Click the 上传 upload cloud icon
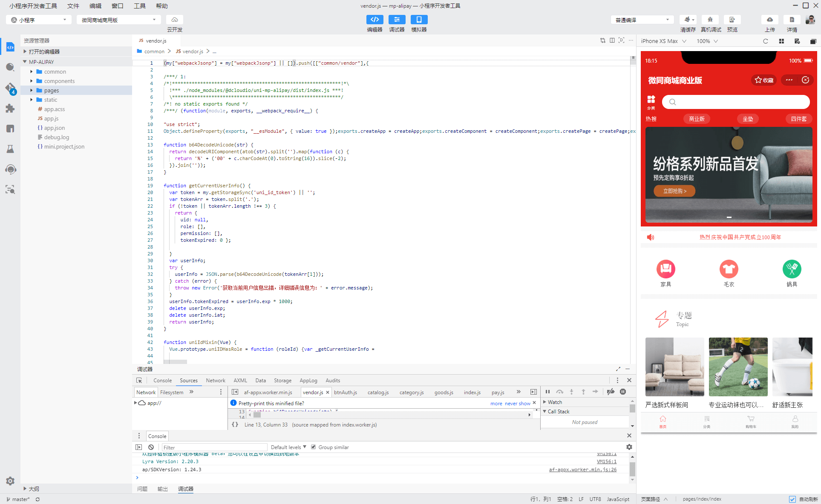Screen dimensions: 821x504 tap(770, 20)
